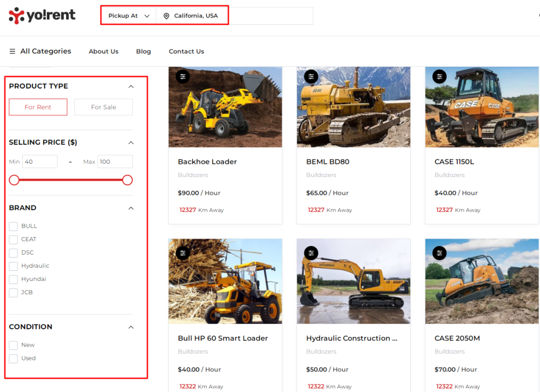Viewport: 540px width, 392px height.
Task: Open the Pickup At dropdown
Action: (x=128, y=15)
